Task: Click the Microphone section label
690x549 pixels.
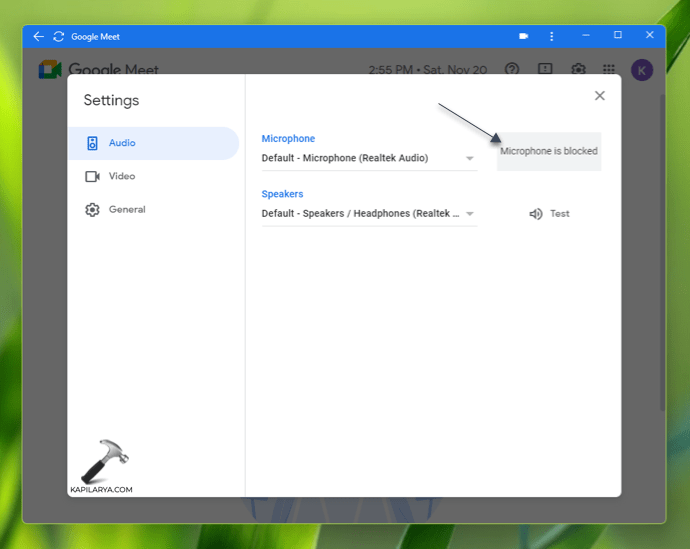Action: 288,139
